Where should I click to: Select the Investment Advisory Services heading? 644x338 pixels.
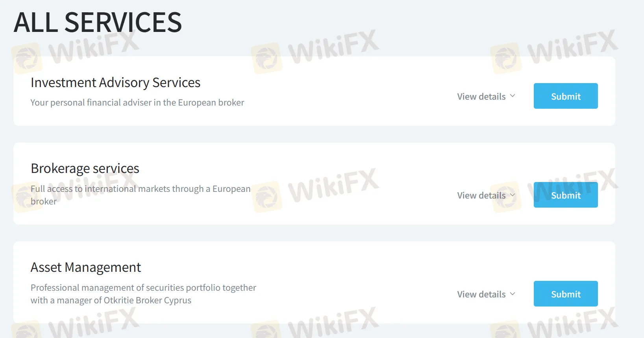pos(116,83)
